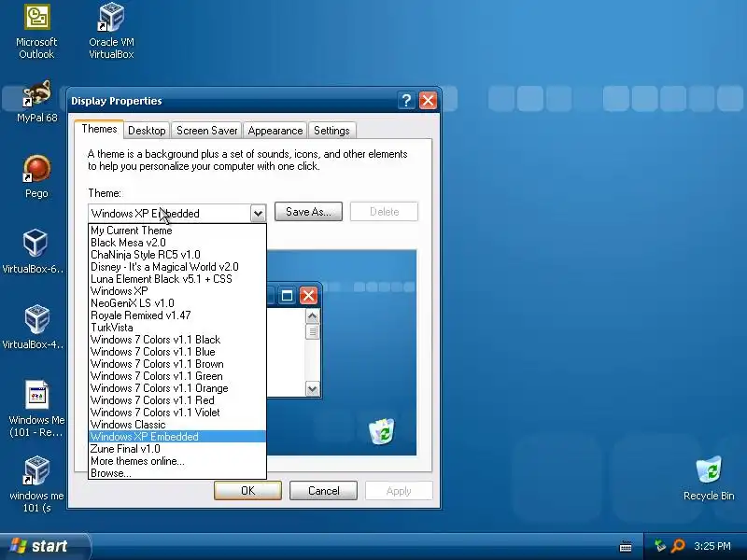Pick NeoGeniX LS v1.0 theme
747x560 pixels.
(x=177, y=303)
